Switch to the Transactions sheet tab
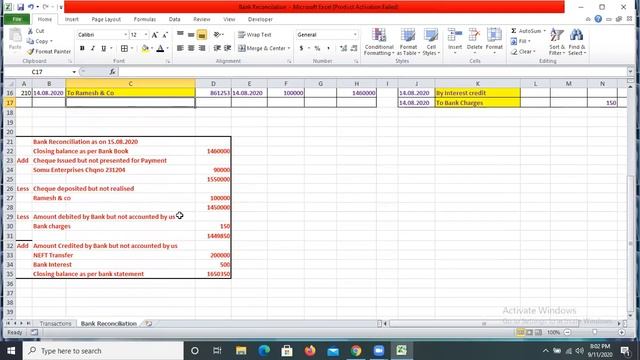This screenshot has width=640, height=360. click(x=56, y=323)
